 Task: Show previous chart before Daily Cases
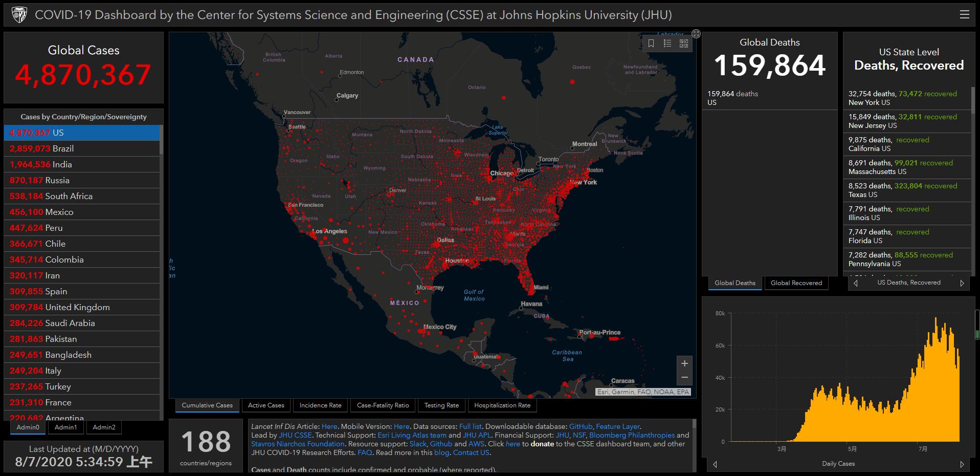pyautogui.click(x=715, y=464)
